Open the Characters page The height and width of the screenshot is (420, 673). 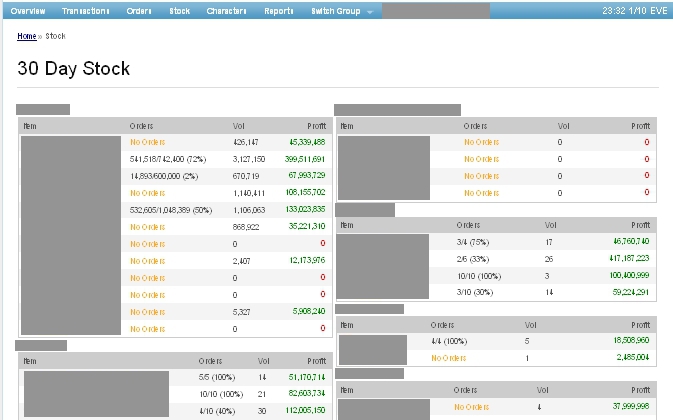(226, 11)
